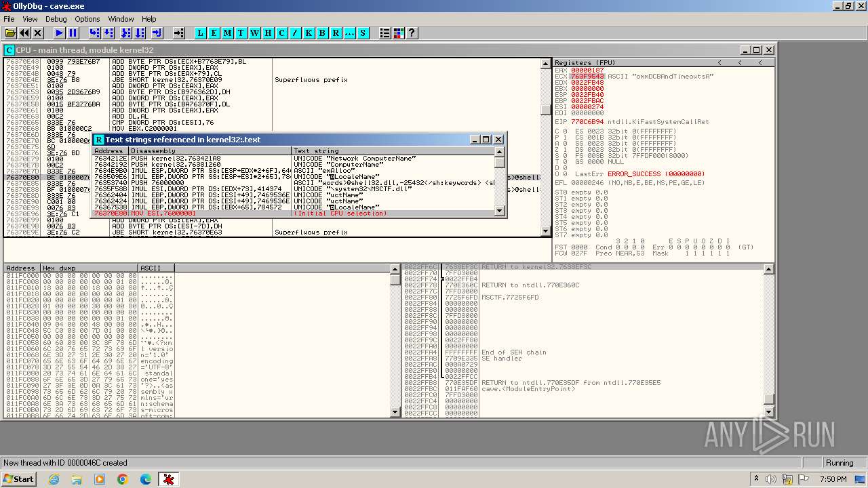Select the row with "Network ComputerName" string
The image size is (868, 488).
tap(294, 158)
